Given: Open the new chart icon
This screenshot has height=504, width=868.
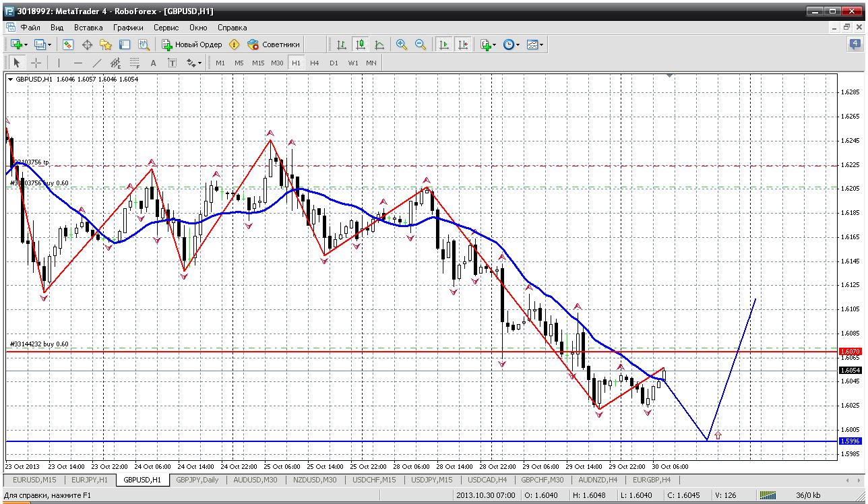Looking at the screenshot, I should pyautogui.click(x=16, y=44).
